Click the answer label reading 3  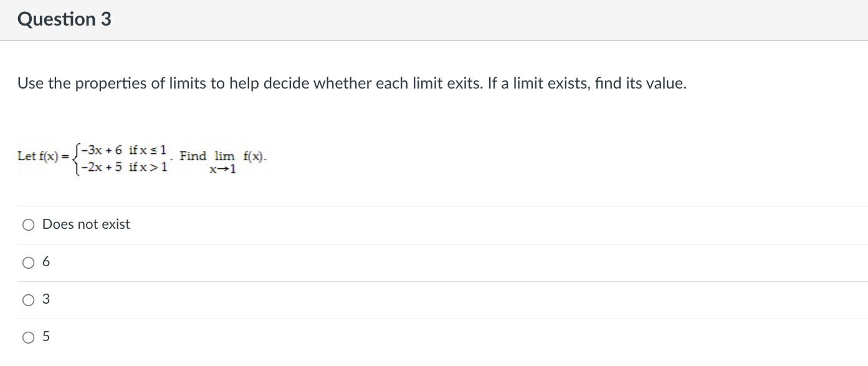coord(45,299)
